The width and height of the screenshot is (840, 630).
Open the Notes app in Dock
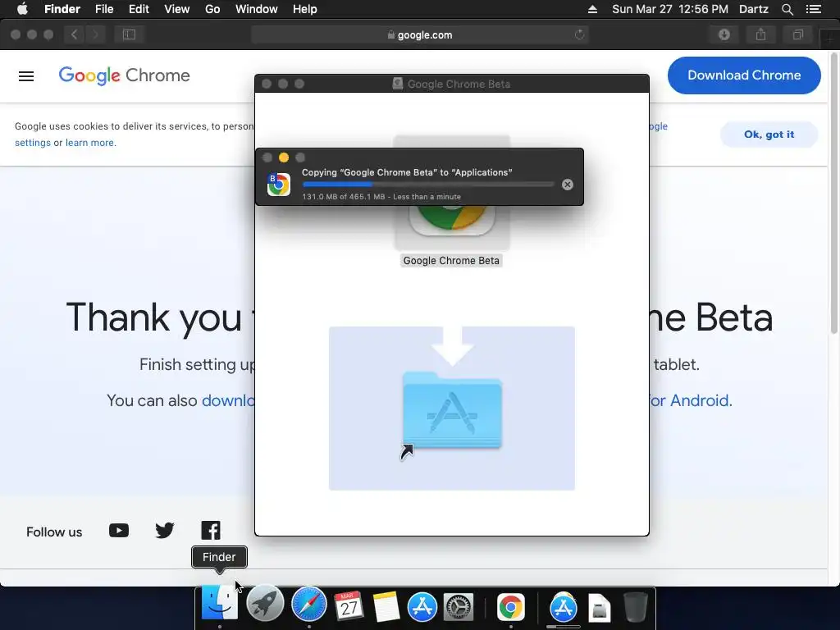[x=386, y=606]
